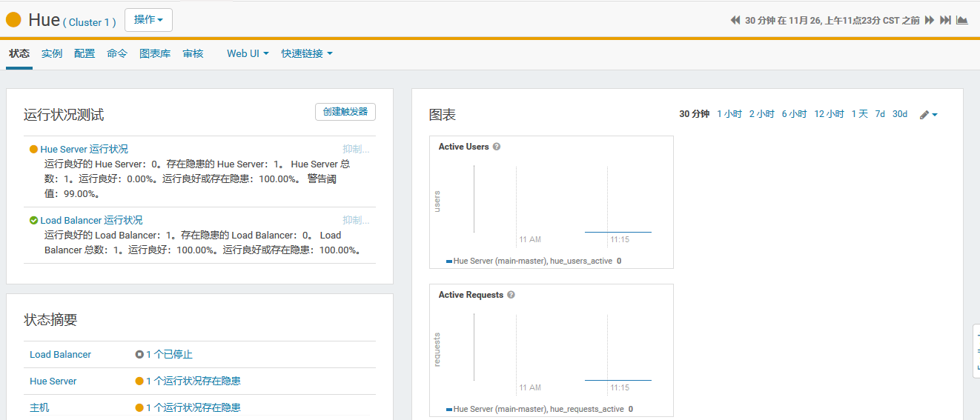Click the orange Hue service status icon
This screenshot has width=980, height=420.
(x=13, y=20)
